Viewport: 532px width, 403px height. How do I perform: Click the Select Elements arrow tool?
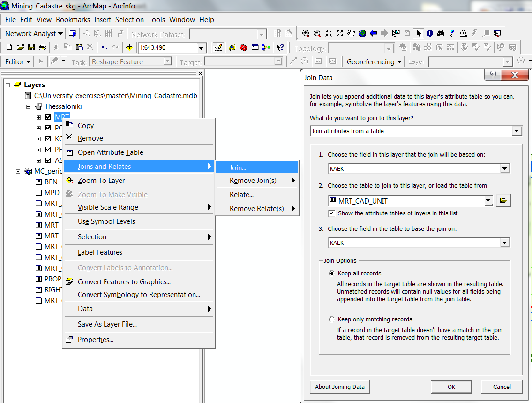coord(419,33)
